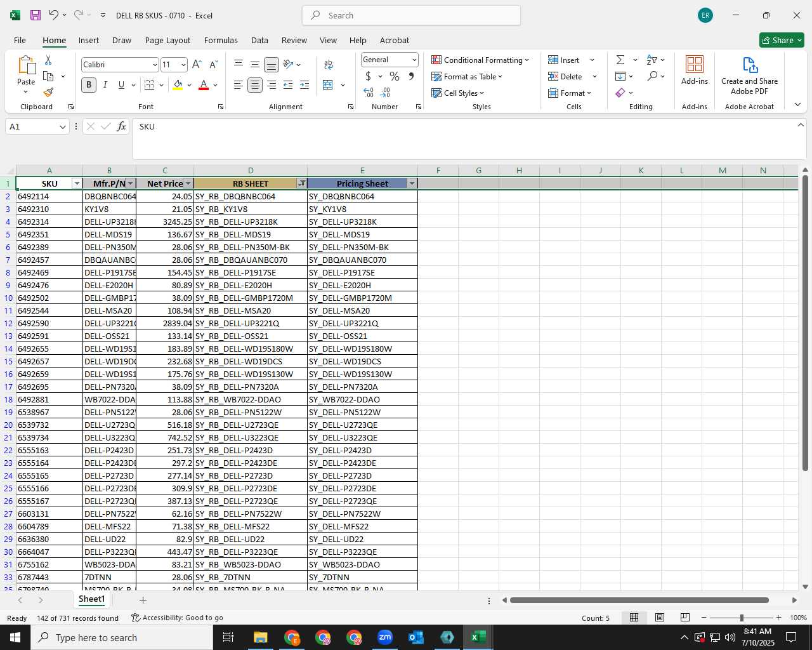Click the Decrease Indent icon

(x=288, y=84)
